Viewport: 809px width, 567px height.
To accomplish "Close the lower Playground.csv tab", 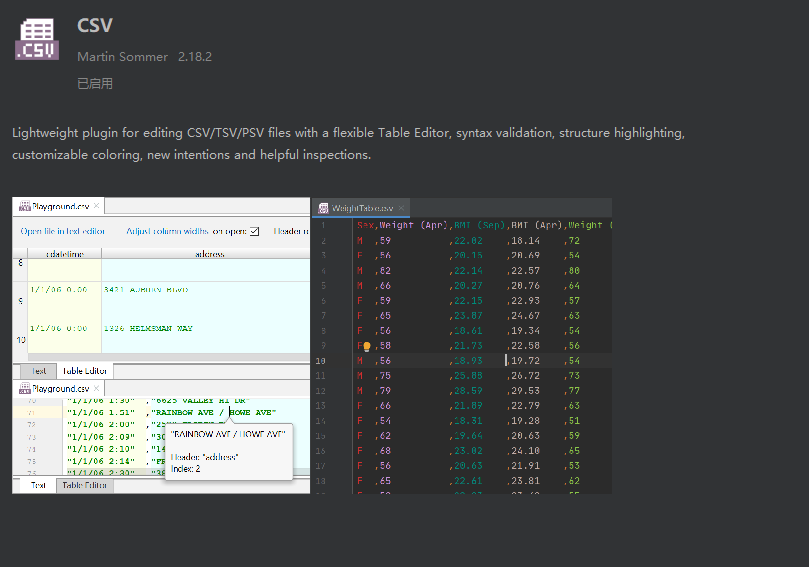I will (96, 388).
